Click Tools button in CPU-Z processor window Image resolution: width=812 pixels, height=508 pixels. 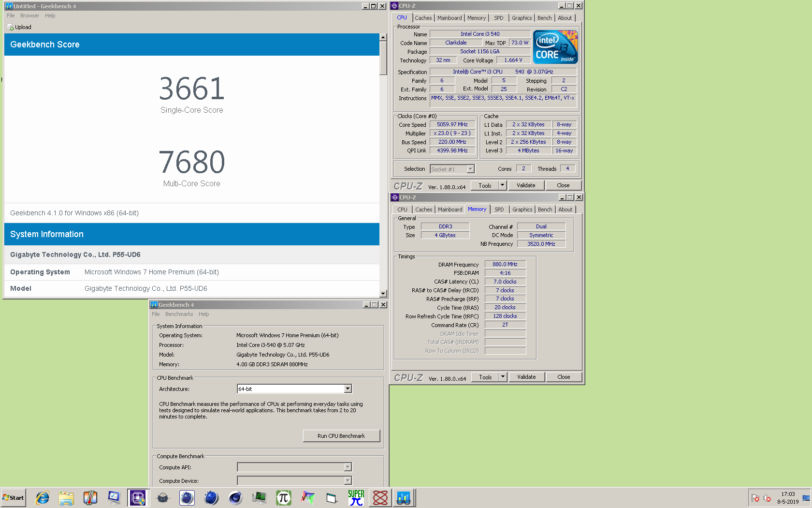tap(485, 185)
